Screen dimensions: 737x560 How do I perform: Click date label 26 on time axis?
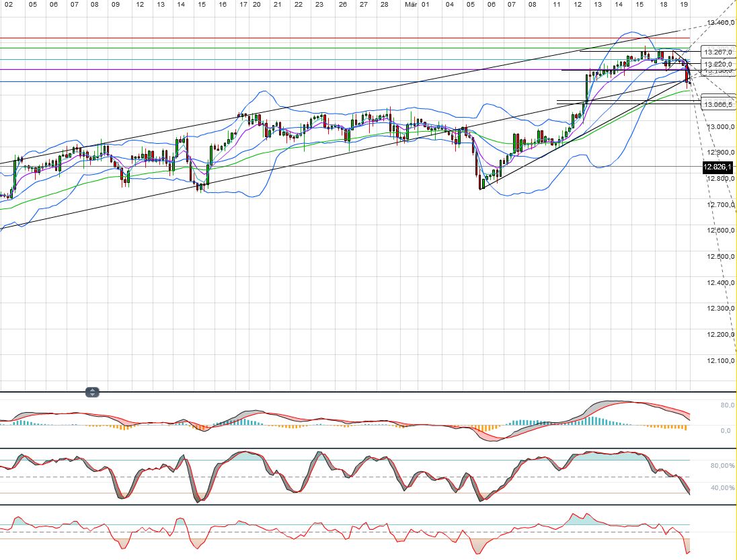coord(343,4)
